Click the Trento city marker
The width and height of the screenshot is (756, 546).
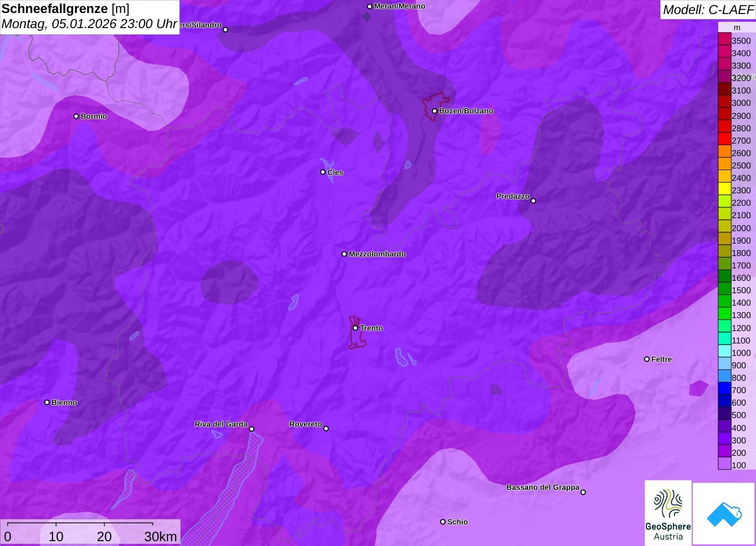355,328
